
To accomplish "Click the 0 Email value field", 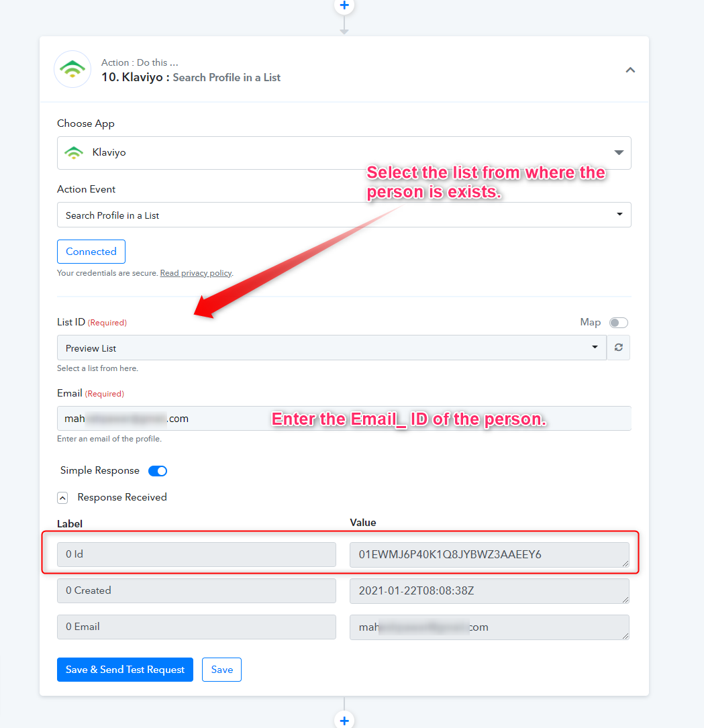I will (x=489, y=627).
